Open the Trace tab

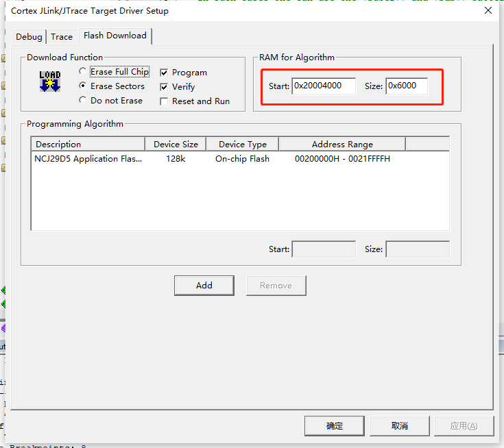[62, 37]
